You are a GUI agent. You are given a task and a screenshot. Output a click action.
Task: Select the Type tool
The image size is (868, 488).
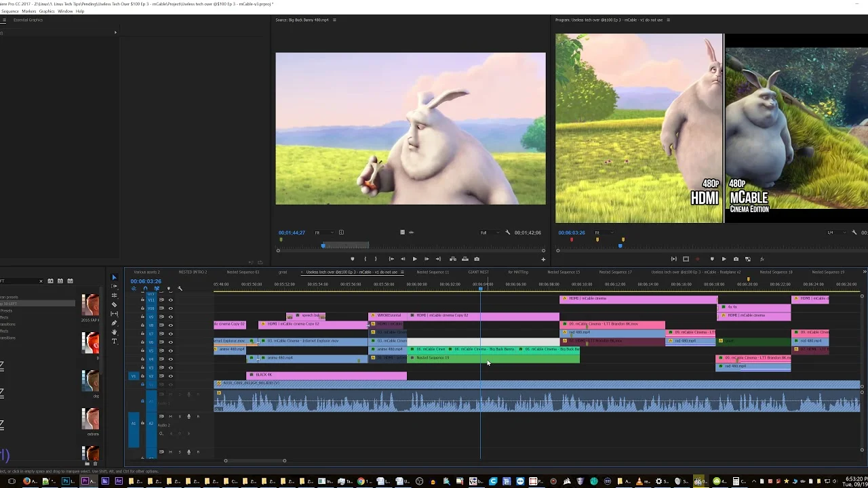pyautogui.click(x=114, y=342)
